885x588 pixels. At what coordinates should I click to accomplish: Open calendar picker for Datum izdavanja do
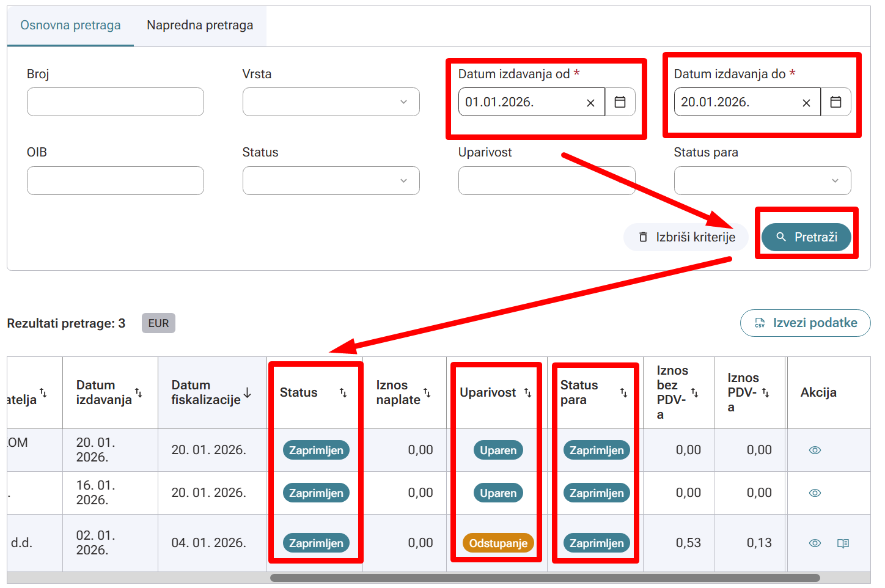[x=835, y=102]
